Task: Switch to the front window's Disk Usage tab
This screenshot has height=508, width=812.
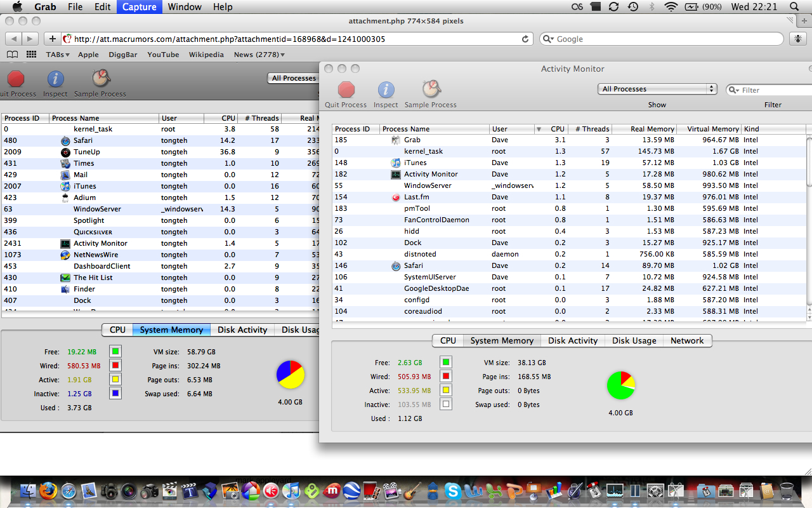Action: point(634,340)
